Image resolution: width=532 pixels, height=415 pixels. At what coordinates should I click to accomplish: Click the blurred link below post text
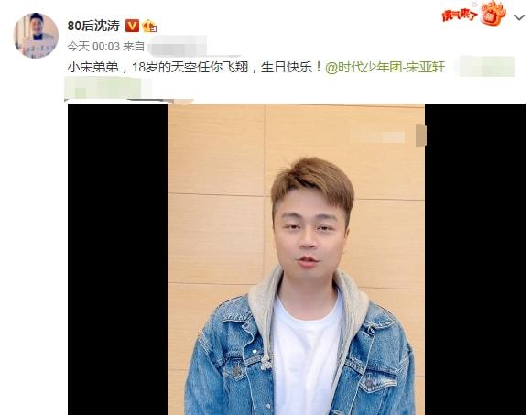pos(107,88)
